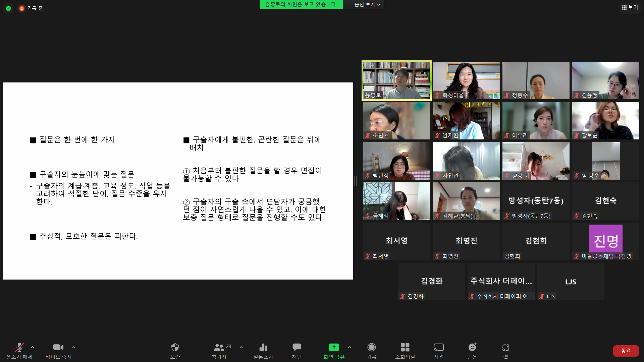Select 윤충로 speaker video thumbnail

(397, 80)
